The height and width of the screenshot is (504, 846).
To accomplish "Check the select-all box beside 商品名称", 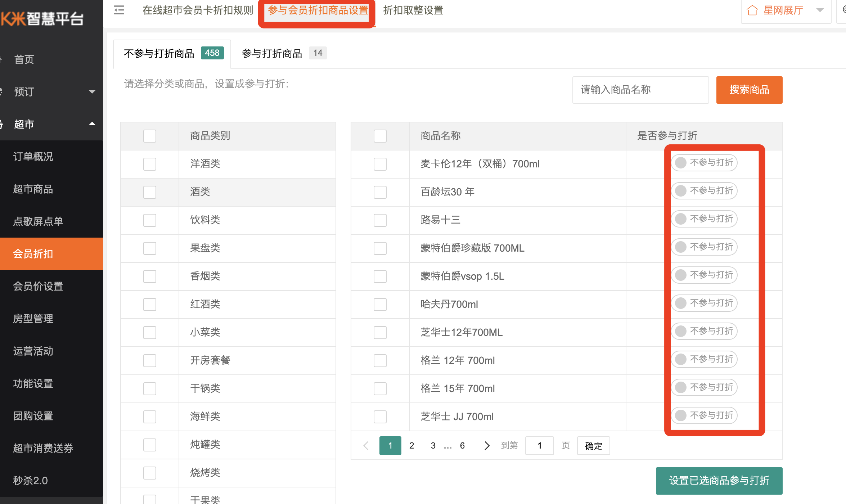I will pyautogui.click(x=380, y=136).
